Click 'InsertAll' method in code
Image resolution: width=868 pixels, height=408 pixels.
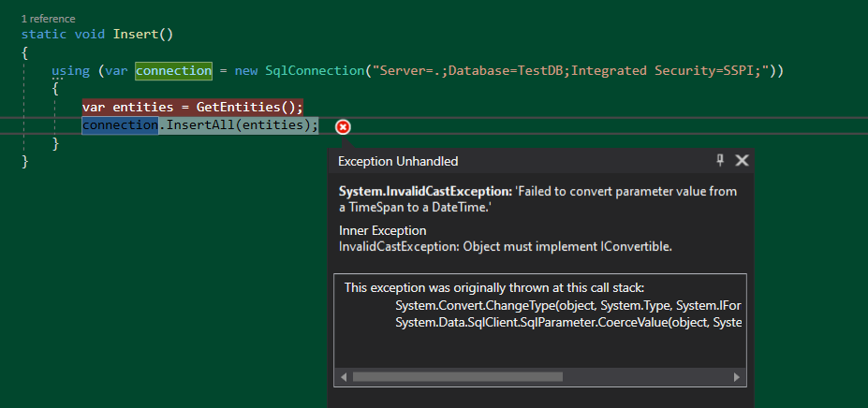click(200, 125)
